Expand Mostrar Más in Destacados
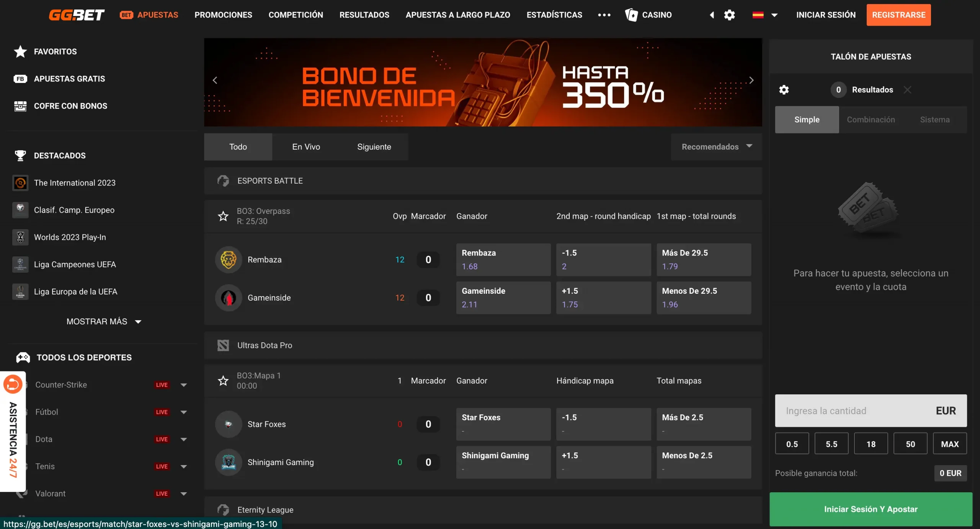 pyautogui.click(x=104, y=322)
